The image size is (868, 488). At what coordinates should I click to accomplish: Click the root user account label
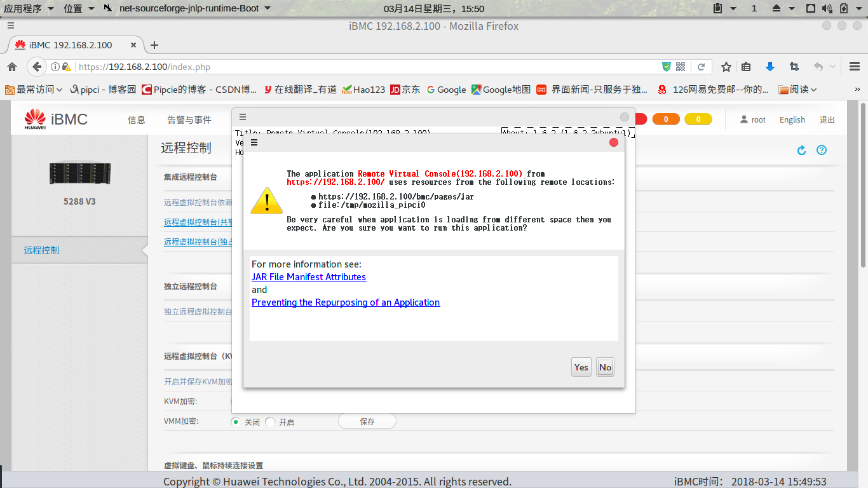coord(754,119)
